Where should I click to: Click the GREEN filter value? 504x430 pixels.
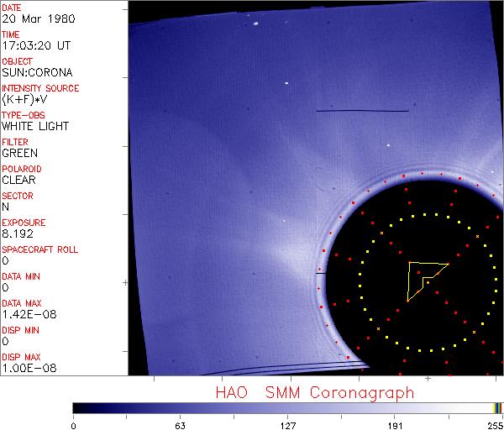click(19, 154)
